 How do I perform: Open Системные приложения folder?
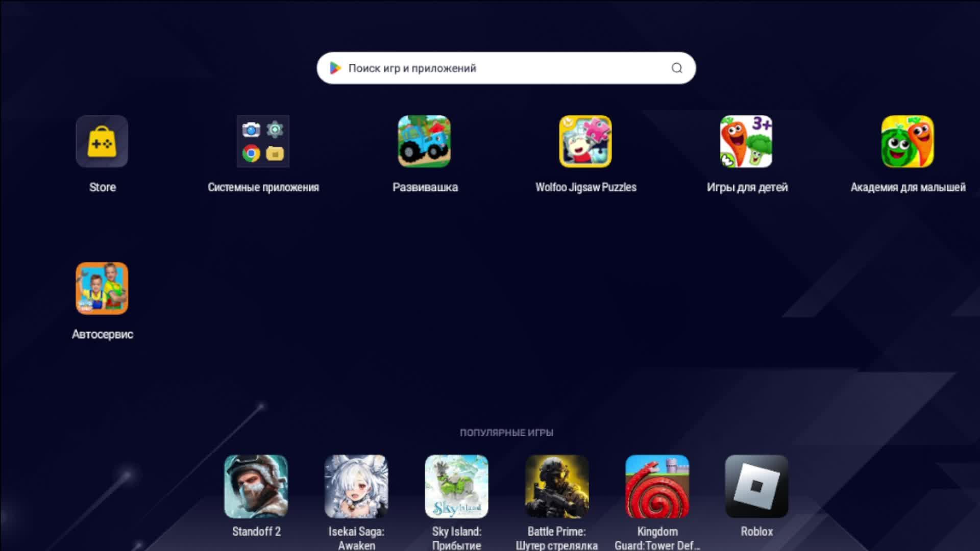[x=262, y=141]
